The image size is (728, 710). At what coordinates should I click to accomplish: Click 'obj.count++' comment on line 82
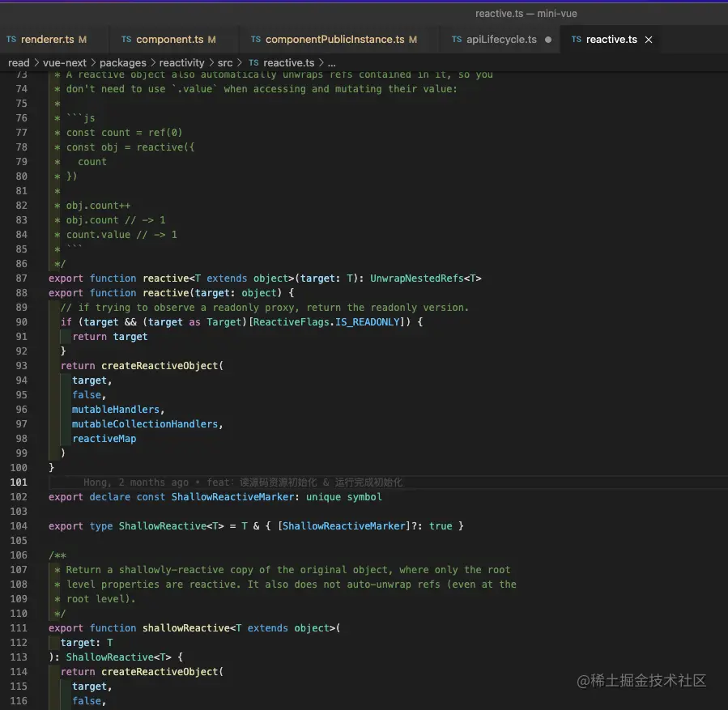[99, 206]
